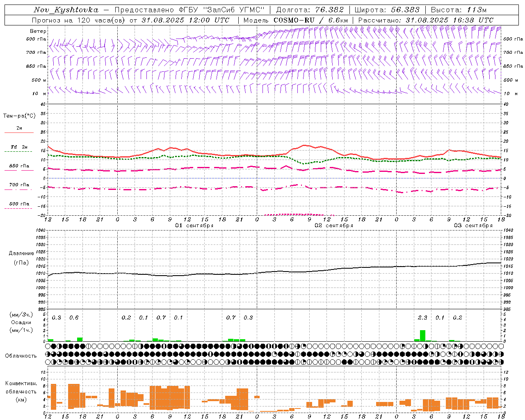Click the '03 сентября' date label
Viewport: 525px width, 420px height.
[x=473, y=226]
